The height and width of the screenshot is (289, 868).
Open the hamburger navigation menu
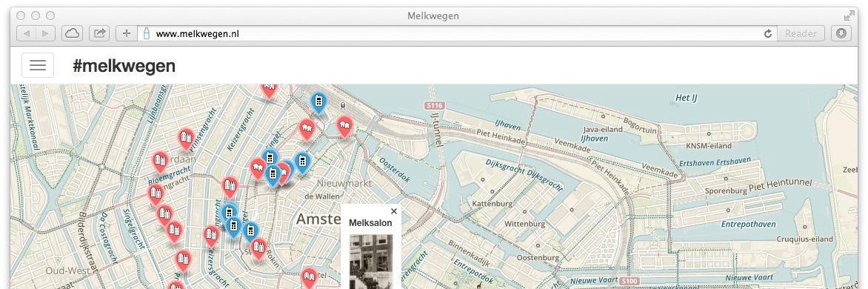[x=38, y=65]
